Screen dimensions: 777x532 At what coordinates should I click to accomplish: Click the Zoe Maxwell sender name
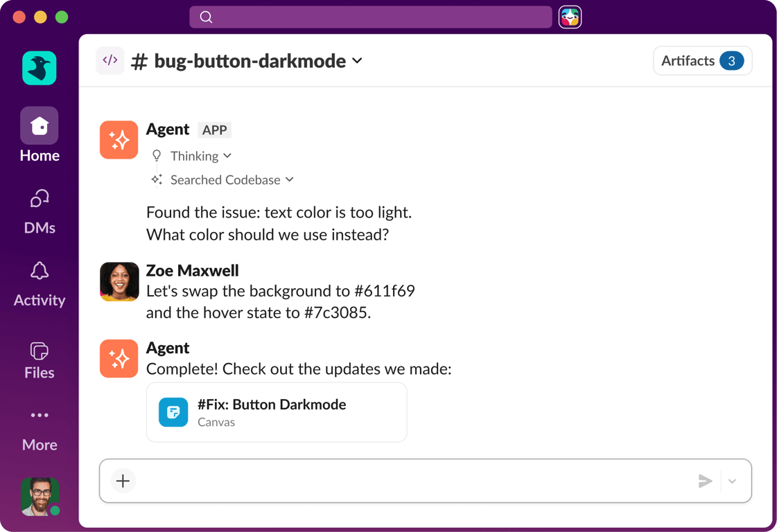[x=192, y=270]
